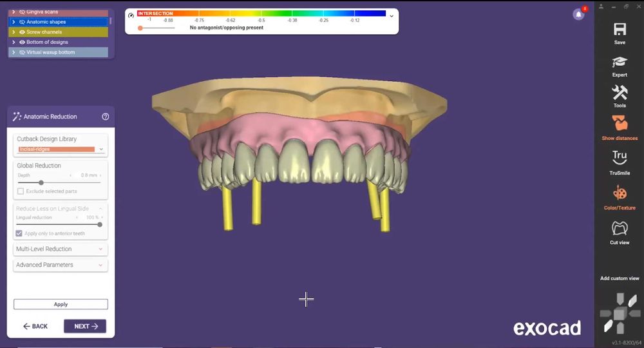Click the INTERSECTION color scale bar
The image size is (644, 348).
[261, 13]
